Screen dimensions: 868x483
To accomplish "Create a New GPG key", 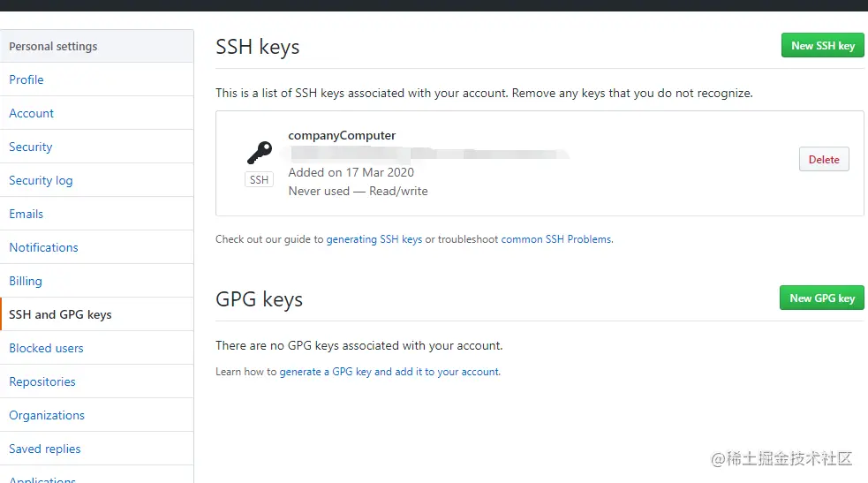I will [821, 298].
